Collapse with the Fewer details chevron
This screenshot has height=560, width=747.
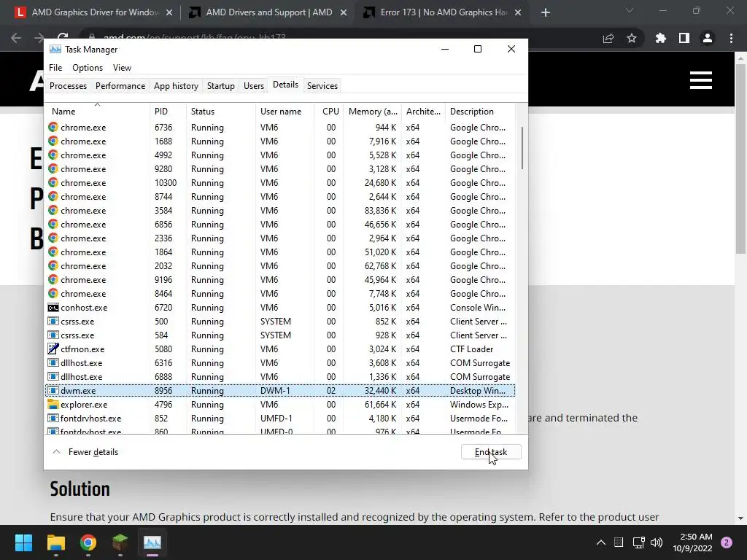pos(56,452)
